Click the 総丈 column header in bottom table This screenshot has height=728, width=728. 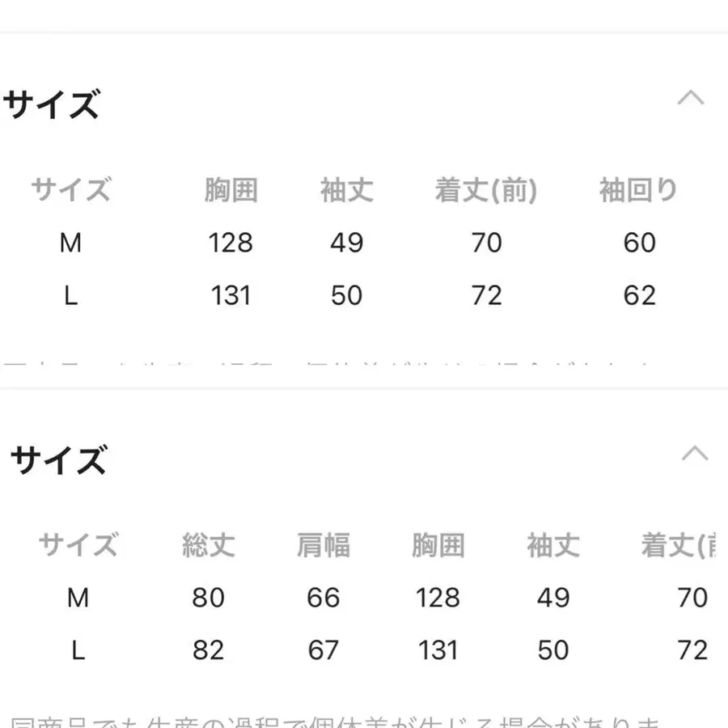[208, 545]
